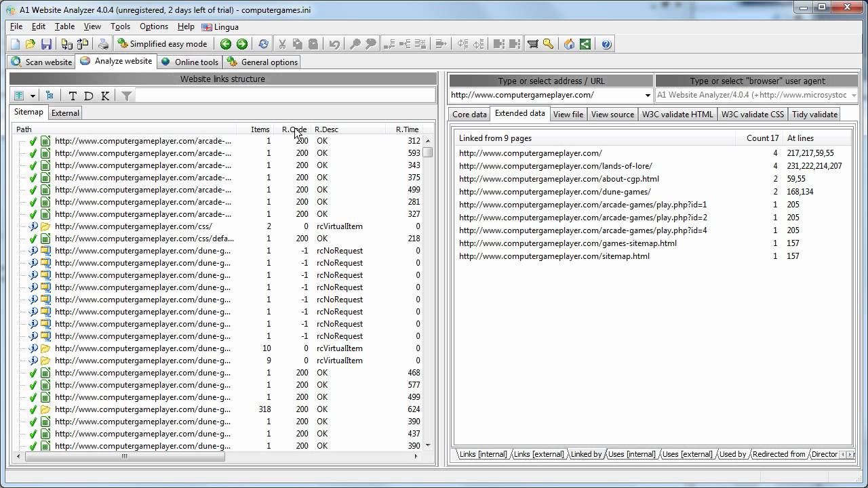This screenshot has width=868, height=488.
Task: Refresh with blue circular arrows icon
Action: [x=263, y=44]
